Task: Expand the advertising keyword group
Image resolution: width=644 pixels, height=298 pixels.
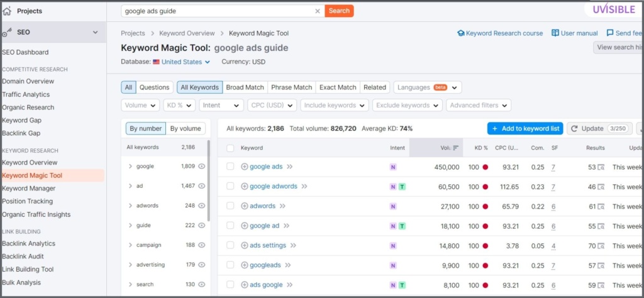Action: [130, 265]
